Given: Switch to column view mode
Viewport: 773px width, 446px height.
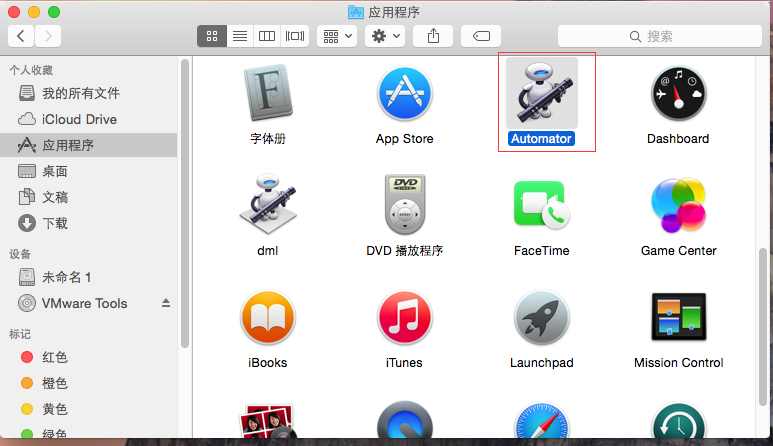Looking at the screenshot, I should click(x=267, y=36).
